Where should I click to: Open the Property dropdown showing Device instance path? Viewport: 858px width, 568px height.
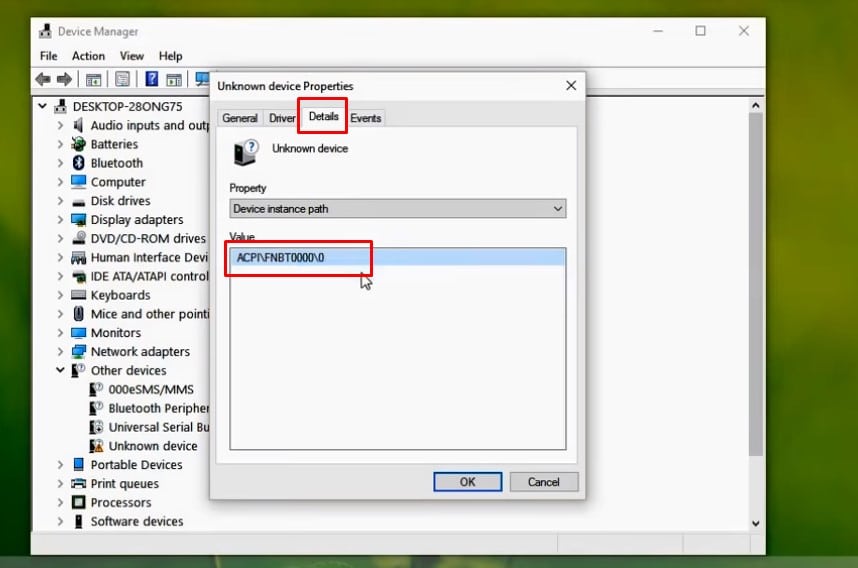tap(398, 208)
